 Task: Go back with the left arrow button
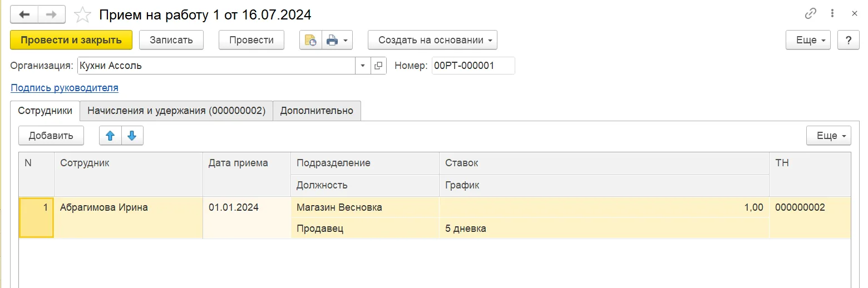(24, 14)
